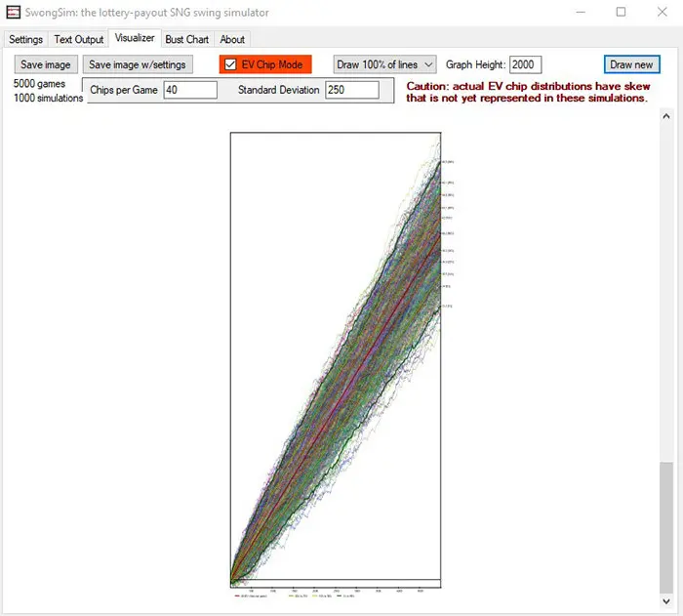Click the Chips per Game input box
Screen dimensions: 683x616
[189, 90]
